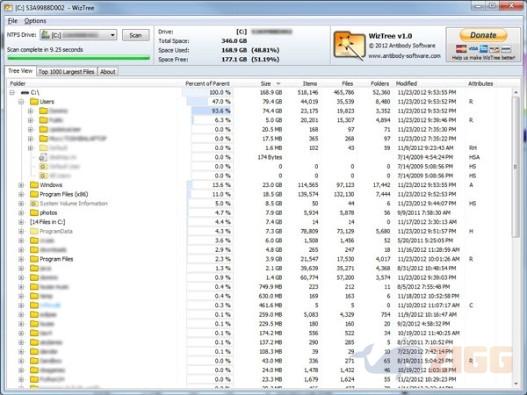The image size is (527, 395).
Task: Sort by the Size column header
Action: [x=266, y=83]
